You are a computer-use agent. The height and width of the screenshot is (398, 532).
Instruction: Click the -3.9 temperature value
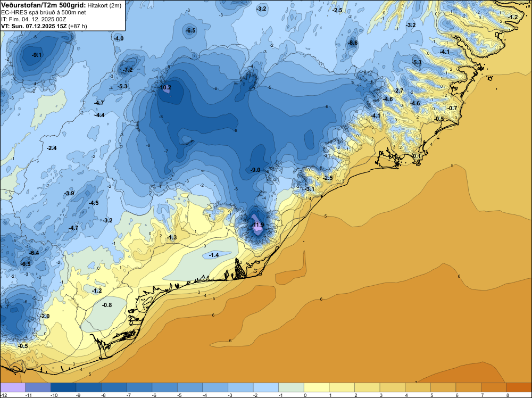click(69, 193)
